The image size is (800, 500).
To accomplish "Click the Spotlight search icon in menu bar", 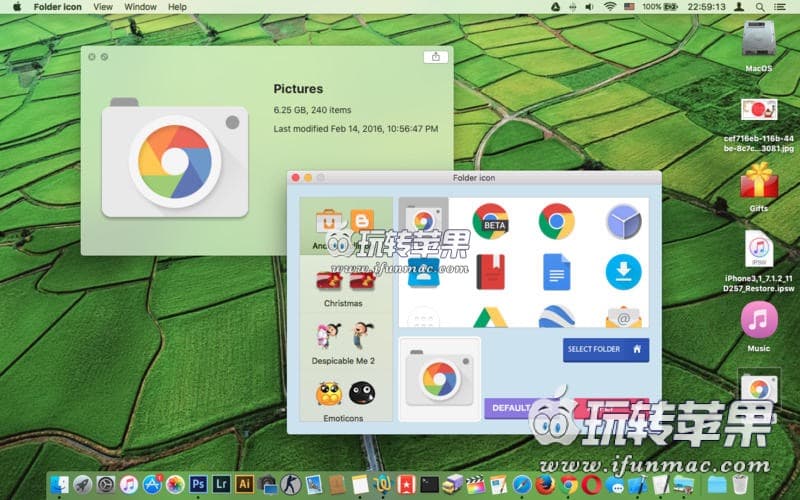I will tap(760, 7).
